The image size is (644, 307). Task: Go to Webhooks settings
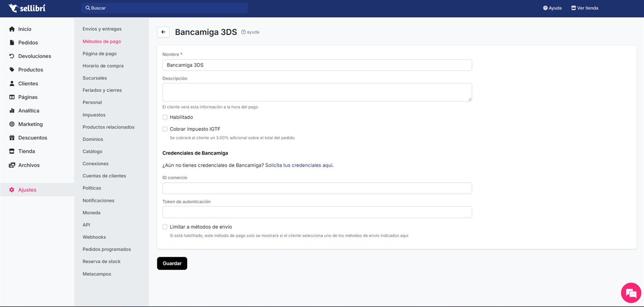click(x=94, y=237)
